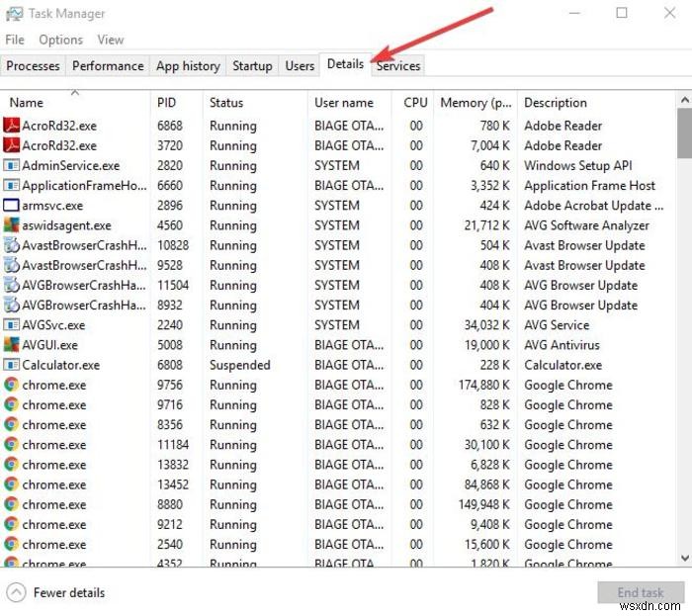This screenshot has width=692, height=616.
Task: Switch to the App history tab
Action: coord(188,65)
